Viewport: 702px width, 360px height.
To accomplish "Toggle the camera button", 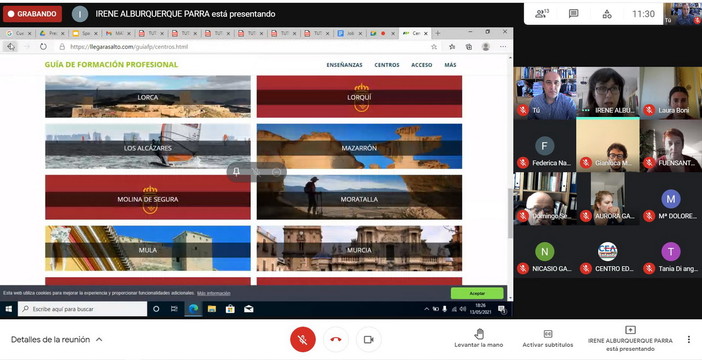I will coord(368,339).
